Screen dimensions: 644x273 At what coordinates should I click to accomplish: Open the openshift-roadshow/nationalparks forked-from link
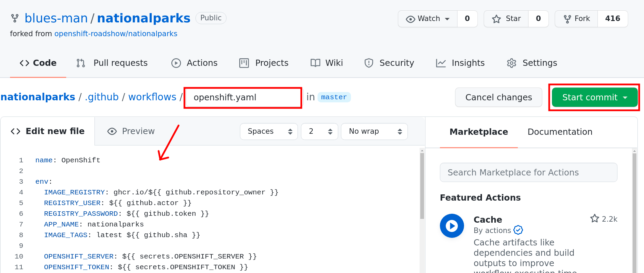(116, 34)
